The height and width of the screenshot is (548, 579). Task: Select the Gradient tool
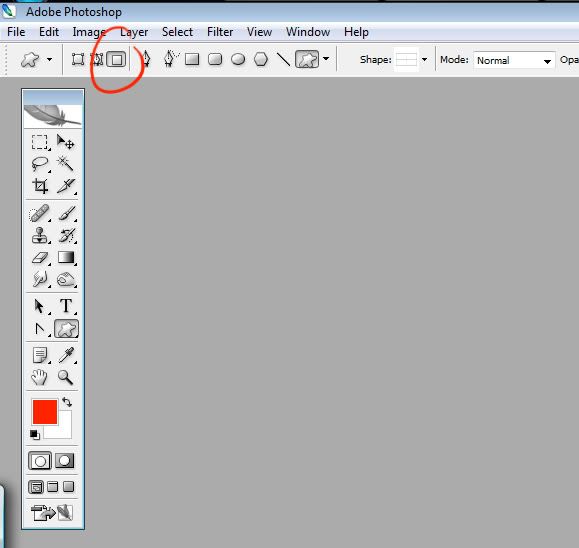click(66, 257)
